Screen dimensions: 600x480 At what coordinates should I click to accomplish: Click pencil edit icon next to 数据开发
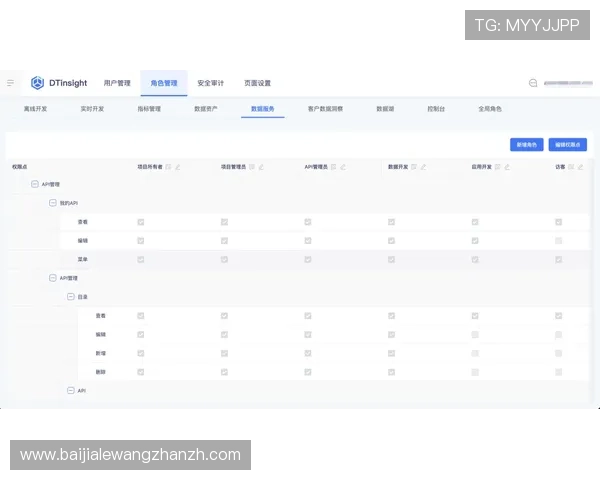[x=423, y=167]
